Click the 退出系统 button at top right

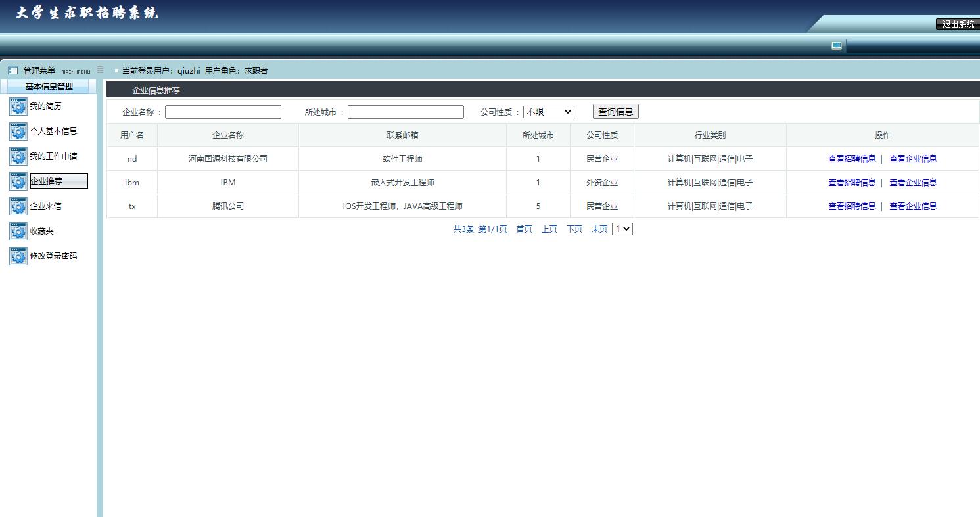tap(957, 24)
